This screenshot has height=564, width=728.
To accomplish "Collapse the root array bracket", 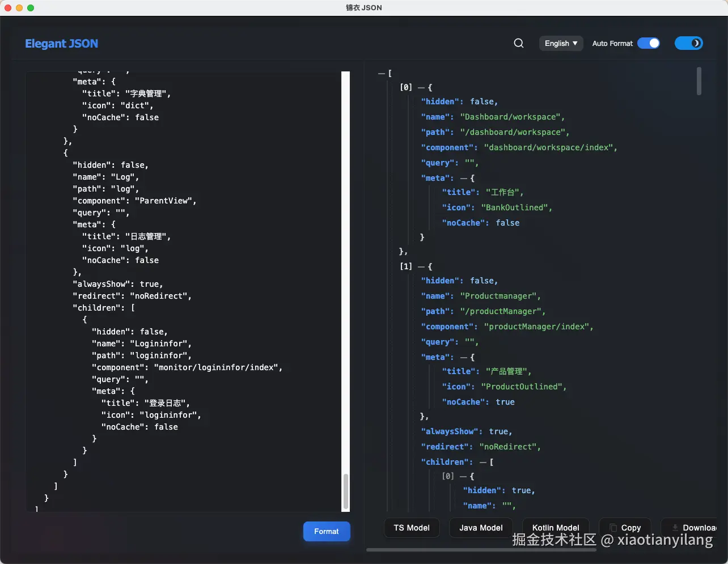I will [x=381, y=74].
